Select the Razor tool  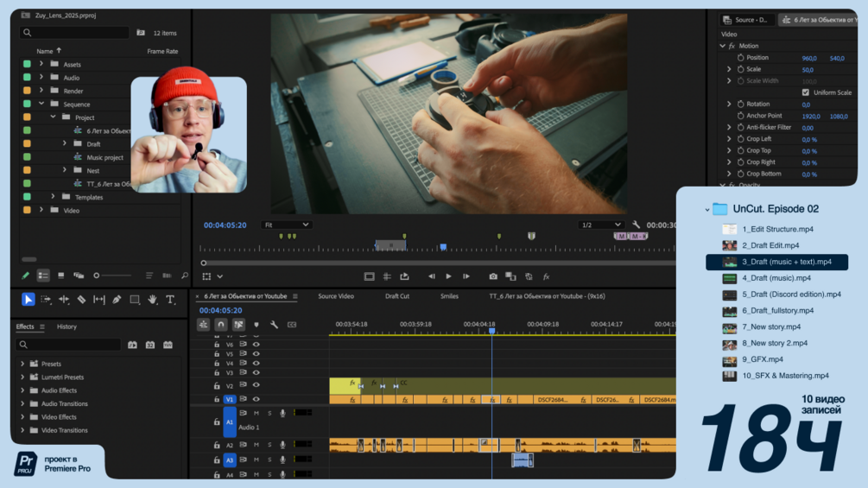81,300
